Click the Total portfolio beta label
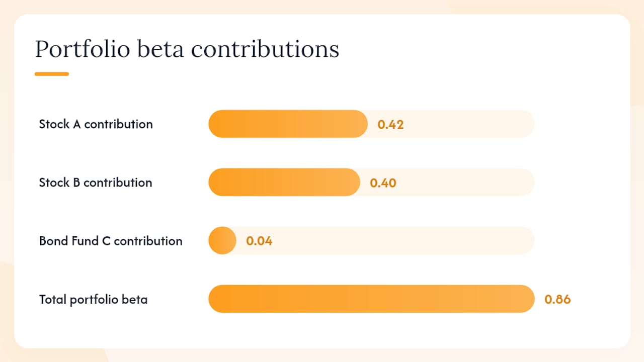This screenshot has width=644, height=362. (x=94, y=300)
